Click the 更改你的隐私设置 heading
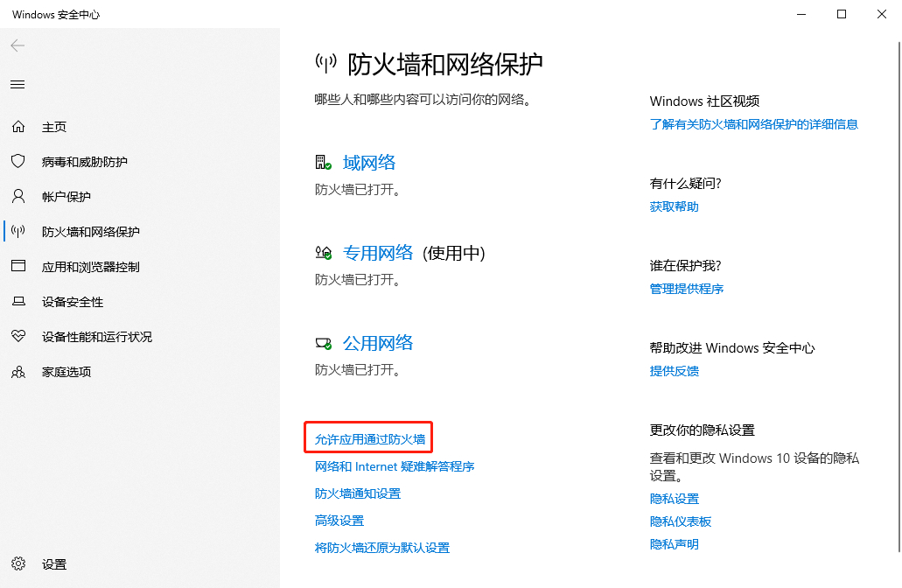Viewport: 902px width, 588px height. click(702, 430)
